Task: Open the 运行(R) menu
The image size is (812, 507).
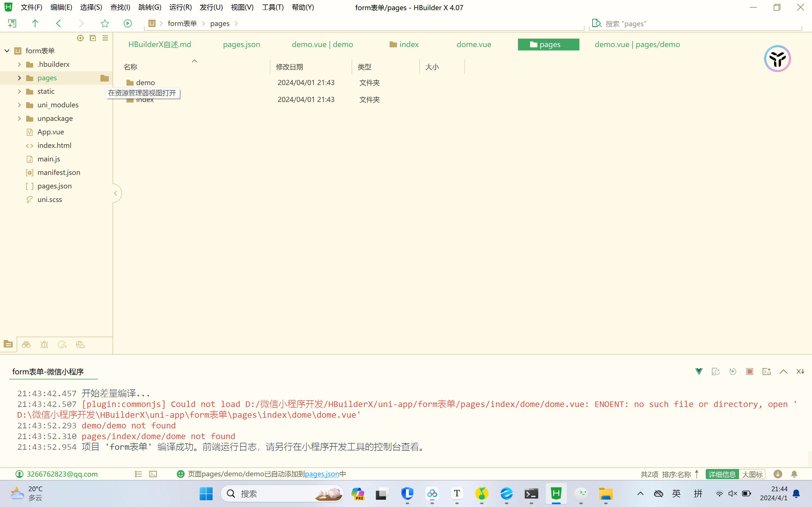Action: (x=180, y=7)
